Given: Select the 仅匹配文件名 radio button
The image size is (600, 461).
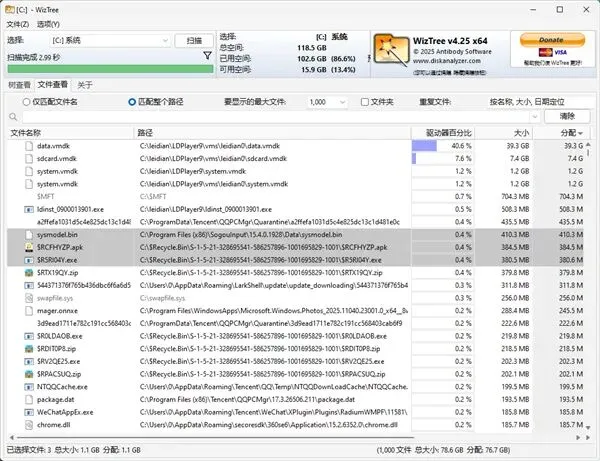Looking at the screenshot, I should click(26, 102).
